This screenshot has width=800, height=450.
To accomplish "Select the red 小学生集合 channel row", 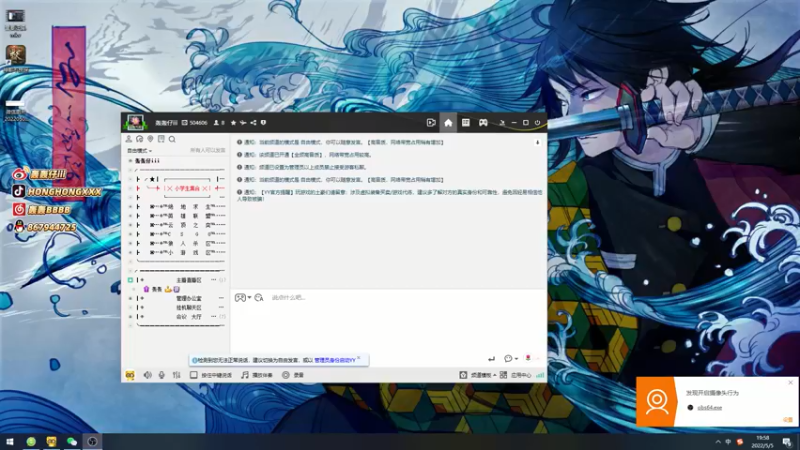I will point(177,188).
